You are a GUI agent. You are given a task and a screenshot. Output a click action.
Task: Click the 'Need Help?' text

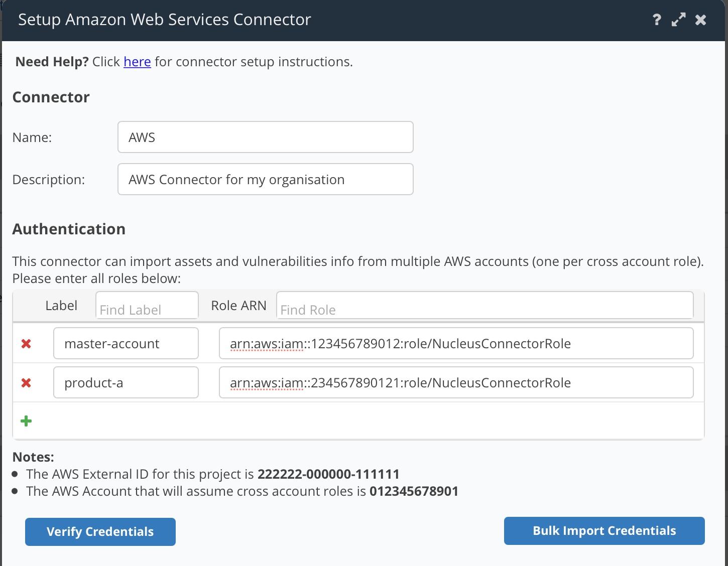[x=52, y=62]
